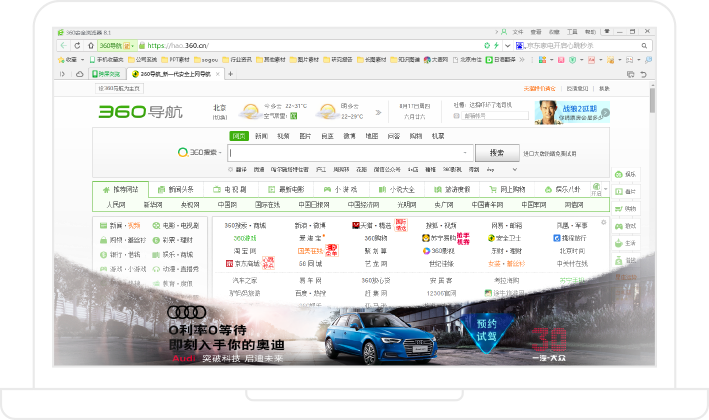Click the green padlock security icon
Image resolution: width=709 pixels, height=420 pixels.
[x=142, y=45]
